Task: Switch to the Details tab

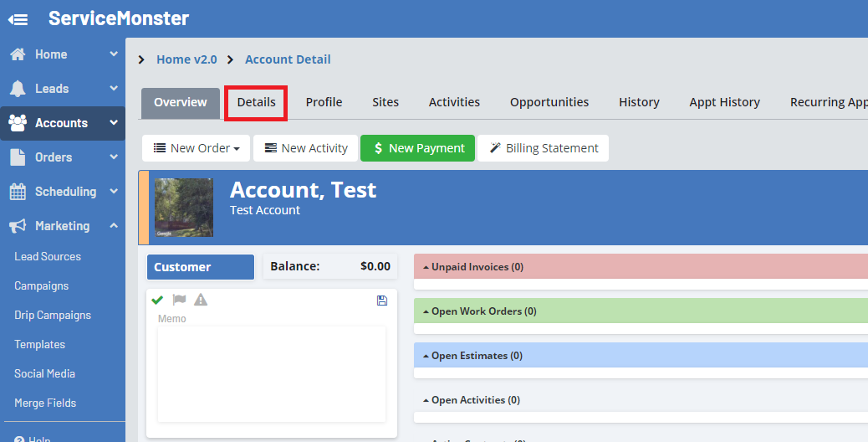Action: click(256, 102)
